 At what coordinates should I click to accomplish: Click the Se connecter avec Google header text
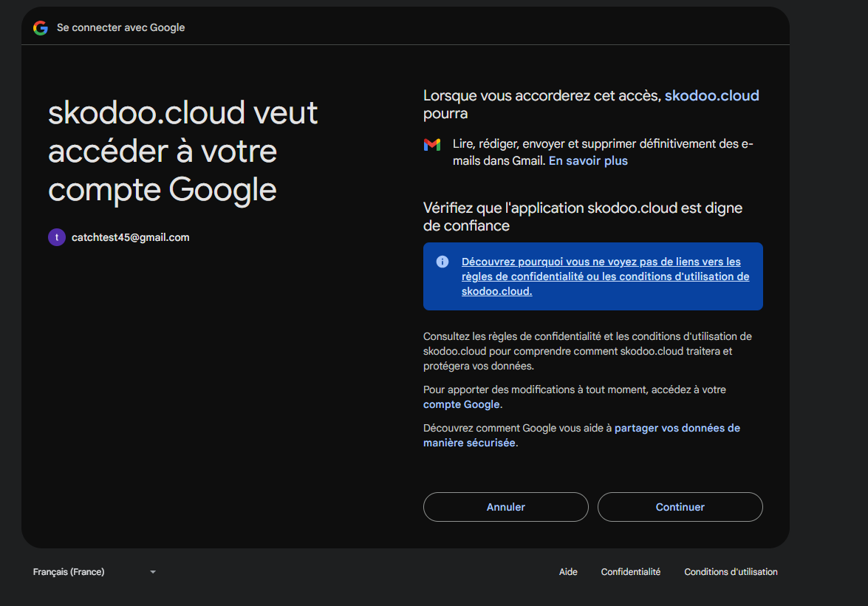[120, 27]
